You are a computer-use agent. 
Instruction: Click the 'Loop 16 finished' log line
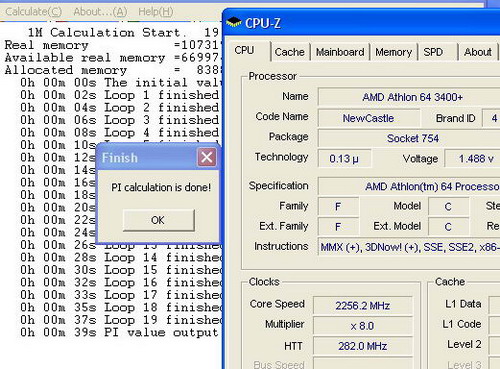121,282
